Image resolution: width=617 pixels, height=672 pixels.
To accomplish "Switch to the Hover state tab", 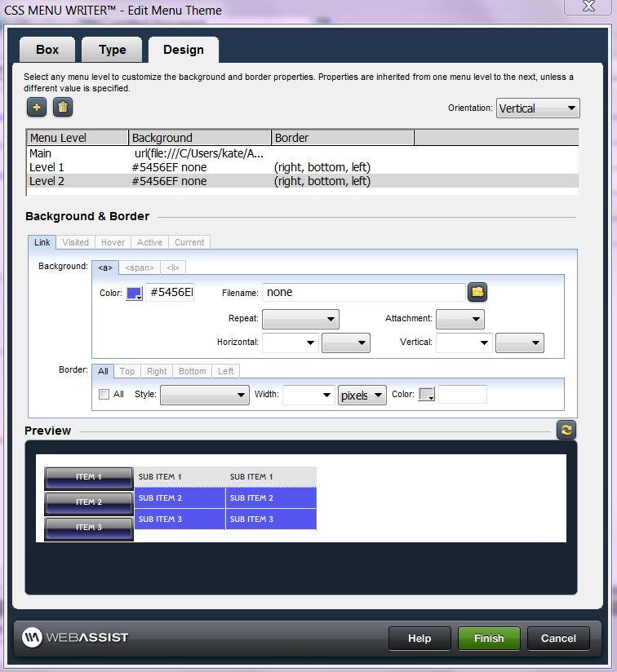I will click(x=113, y=242).
